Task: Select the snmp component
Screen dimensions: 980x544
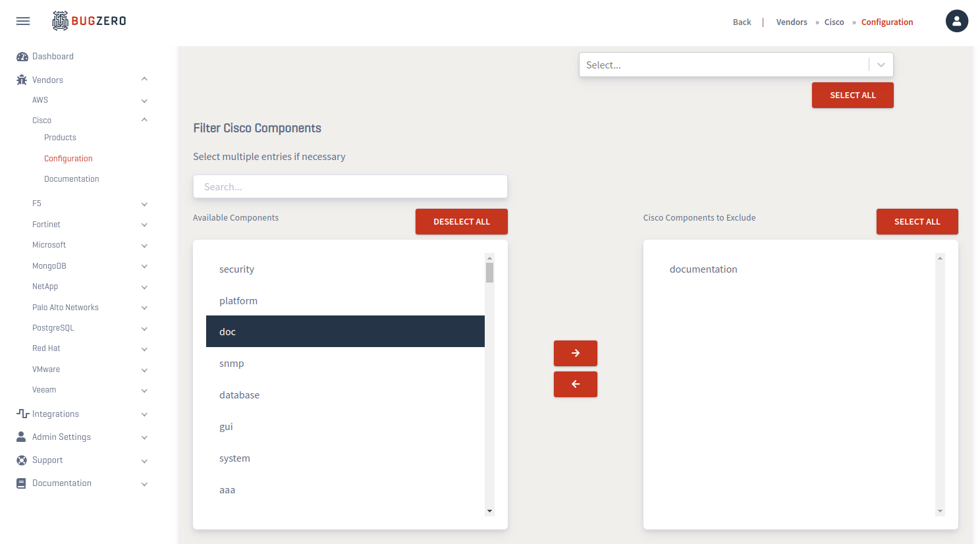Action: click(345, 363)
